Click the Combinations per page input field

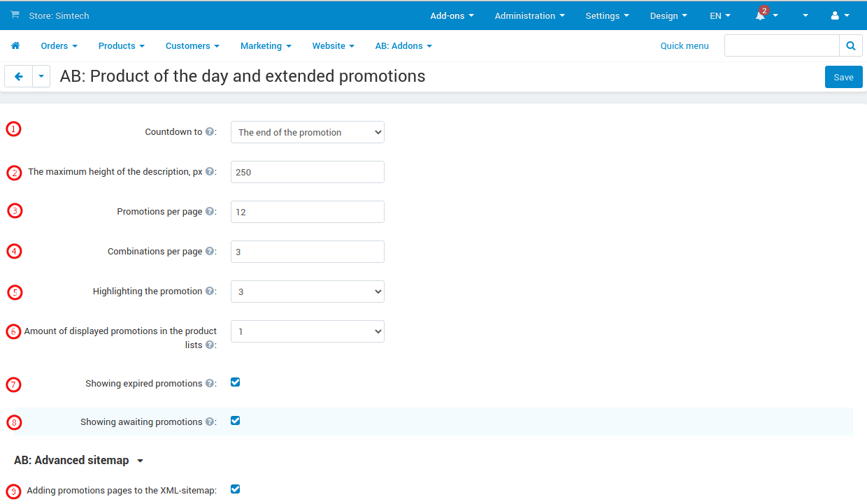click(x=308, y=252)
